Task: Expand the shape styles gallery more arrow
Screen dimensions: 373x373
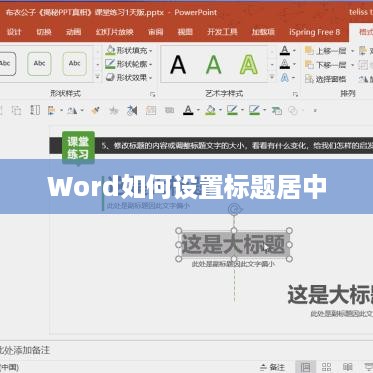Action: coord(98,77)
